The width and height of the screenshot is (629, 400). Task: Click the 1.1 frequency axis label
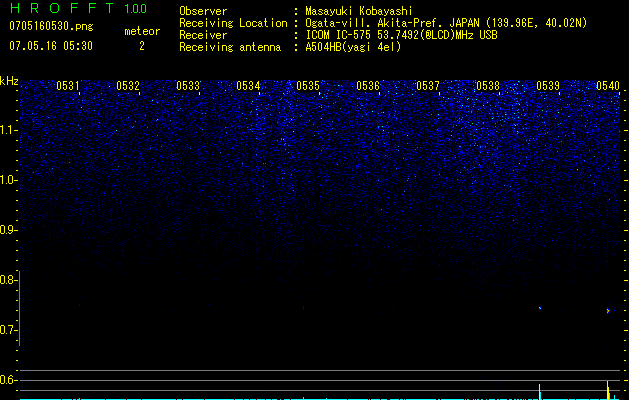[x=8, y=130]
